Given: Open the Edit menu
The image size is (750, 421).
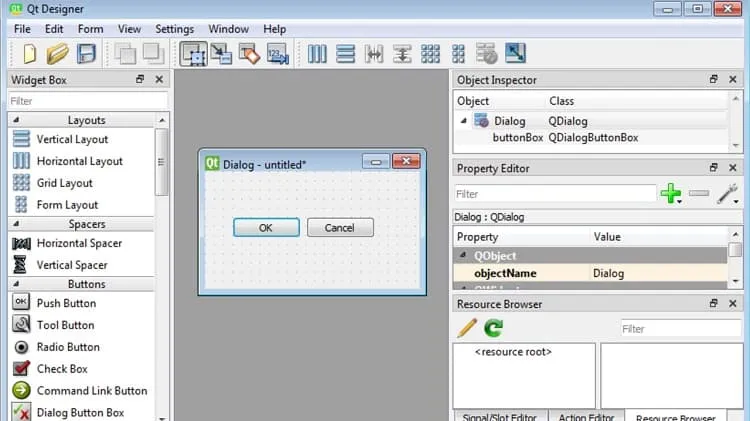Looking at the screenshot, I should point(54,29).
